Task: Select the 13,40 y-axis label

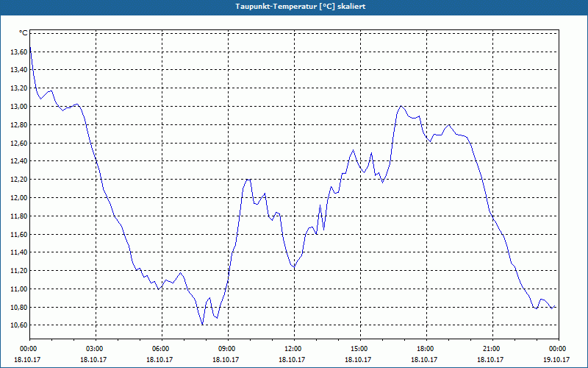Action: pos(19,70)
